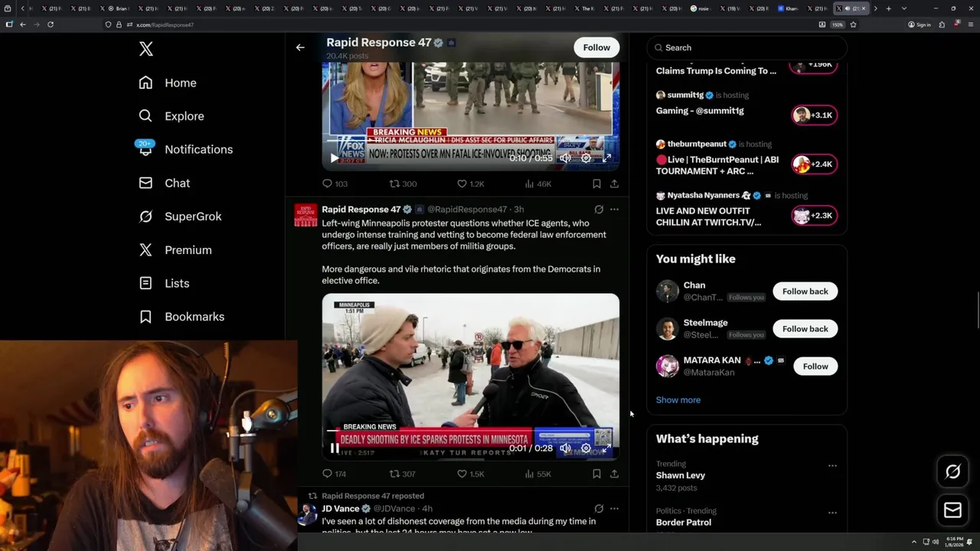
Task: Open Premium in the sidebar
Action: point(175,250)
